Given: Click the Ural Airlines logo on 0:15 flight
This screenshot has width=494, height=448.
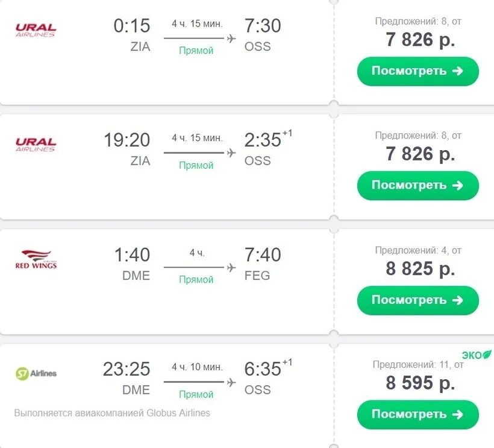Looking at the screenshot, I should (x=36, y=30).
